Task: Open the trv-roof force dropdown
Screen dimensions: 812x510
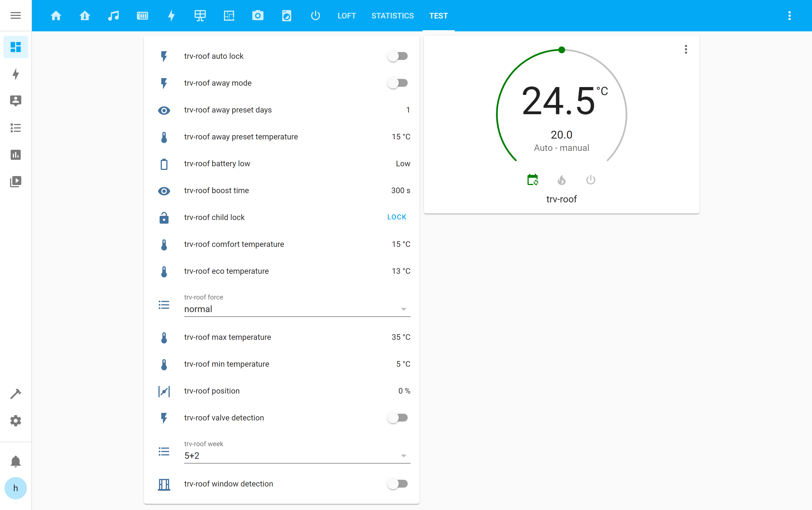Action: click(x=404, y=309)
